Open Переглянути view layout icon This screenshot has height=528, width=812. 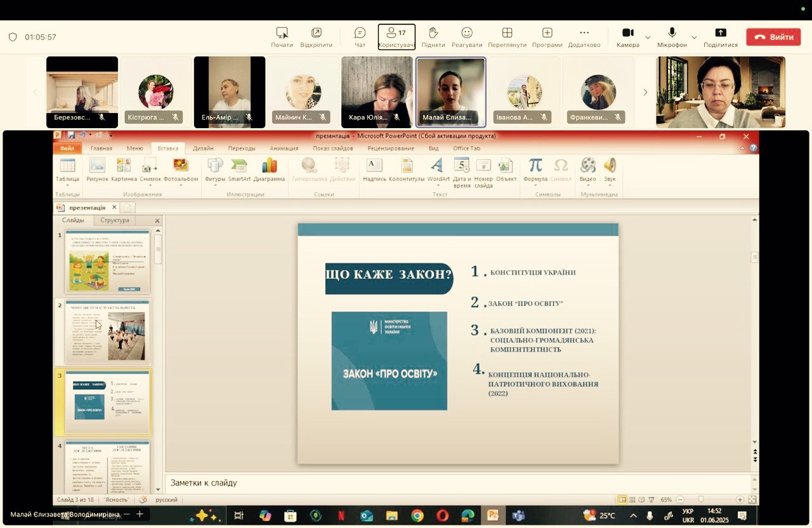pos(507,37)
